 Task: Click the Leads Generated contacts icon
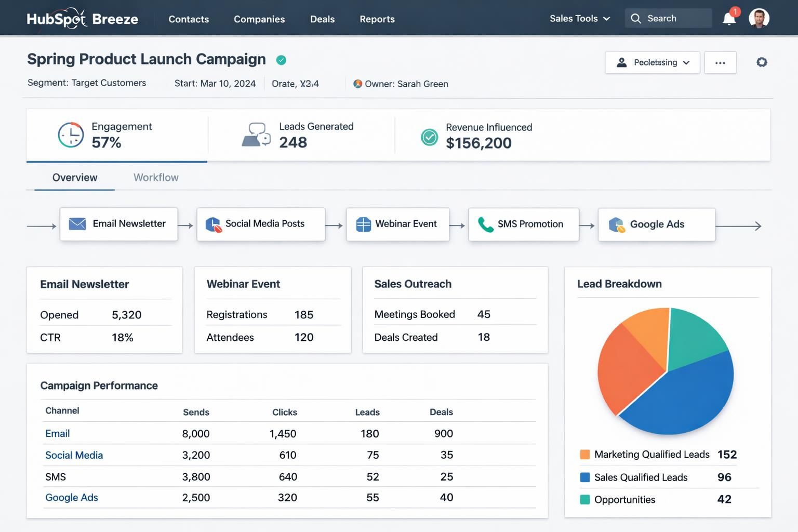[x=256, y=135]
